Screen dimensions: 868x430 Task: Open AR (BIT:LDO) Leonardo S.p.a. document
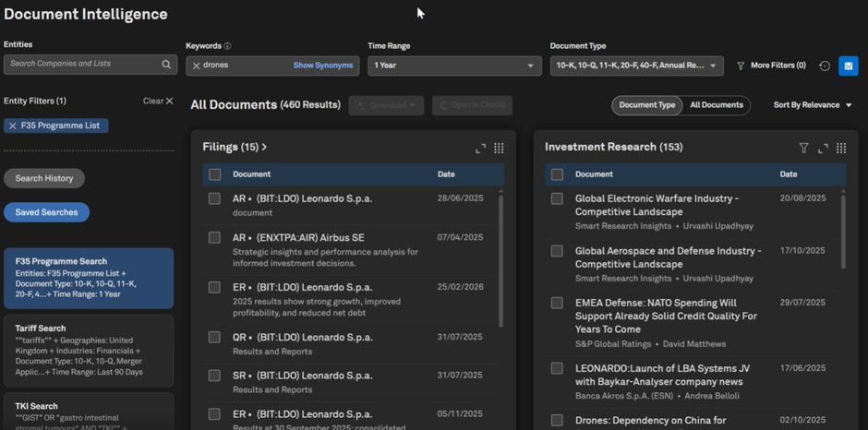(x=302, y=198)
